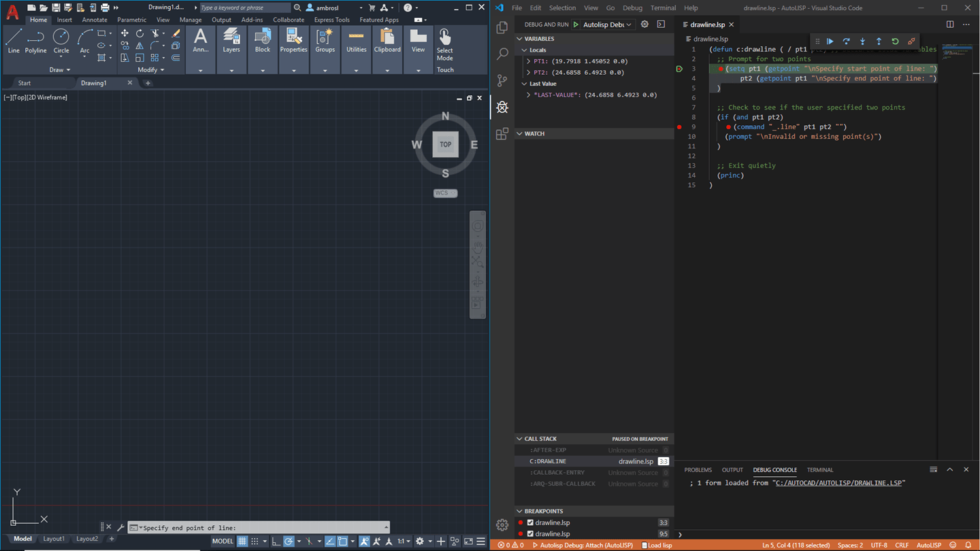Screen dimensions: 980x551
Task: Click the Rotate tool in Modify panel
Action: pos(140,33)
